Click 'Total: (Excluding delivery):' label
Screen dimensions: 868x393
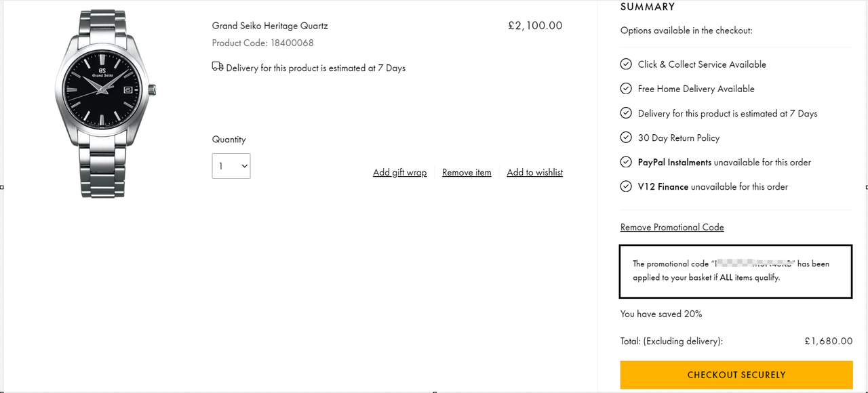(671, 341)
